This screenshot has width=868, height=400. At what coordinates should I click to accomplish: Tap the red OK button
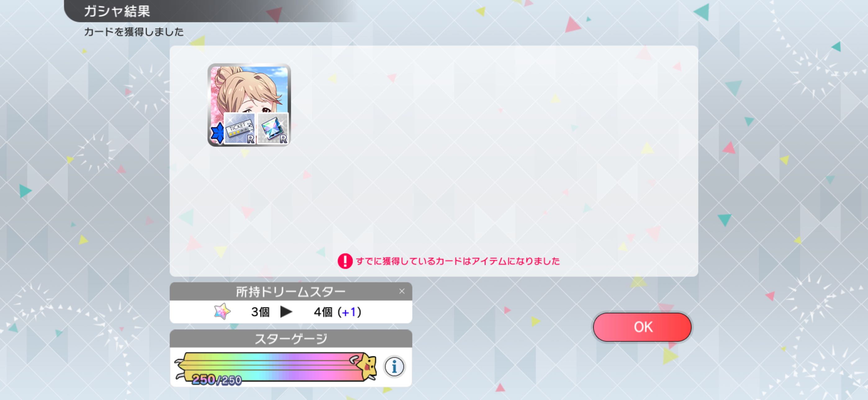[642, 327]
